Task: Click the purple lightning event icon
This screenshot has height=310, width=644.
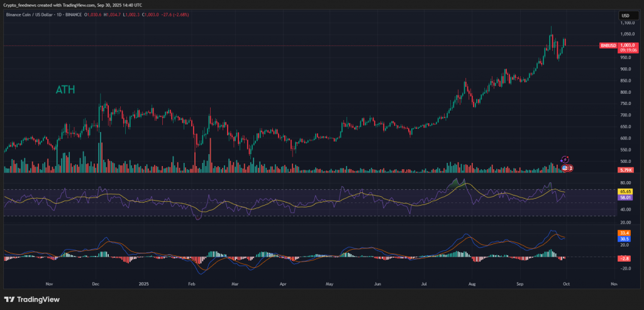Action: 565,160
